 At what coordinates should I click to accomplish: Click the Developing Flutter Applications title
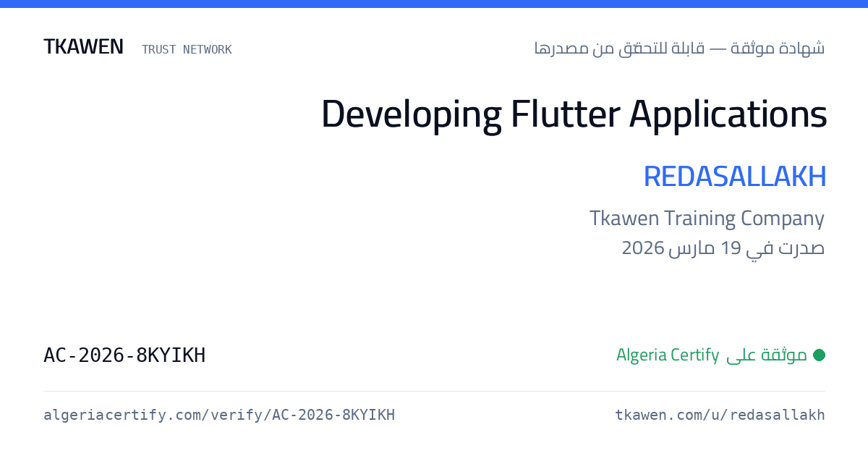click(574, 114)
